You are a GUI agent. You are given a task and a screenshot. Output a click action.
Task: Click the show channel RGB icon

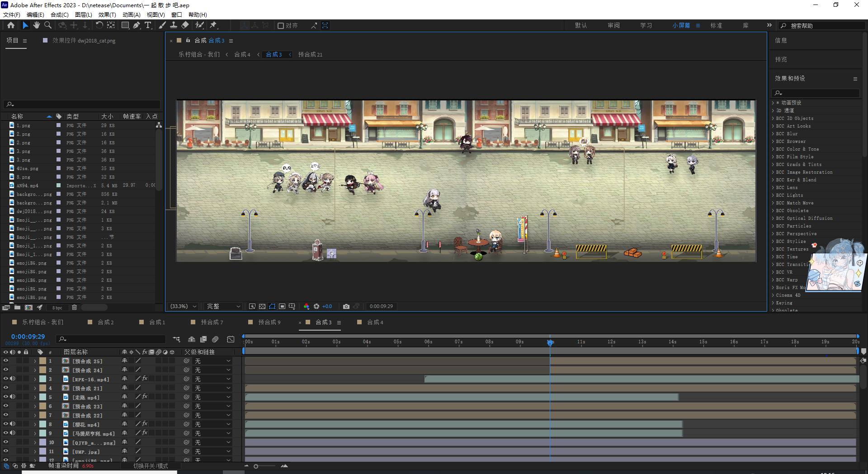pyautogui.click(x=307, y=306)
